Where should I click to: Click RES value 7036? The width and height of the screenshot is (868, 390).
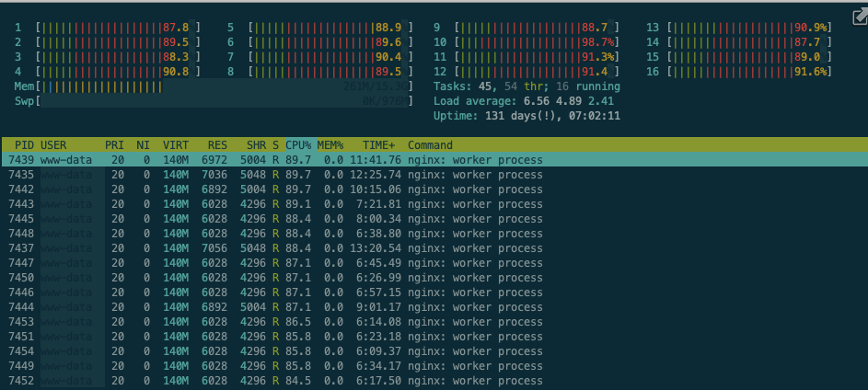point(214,175)
